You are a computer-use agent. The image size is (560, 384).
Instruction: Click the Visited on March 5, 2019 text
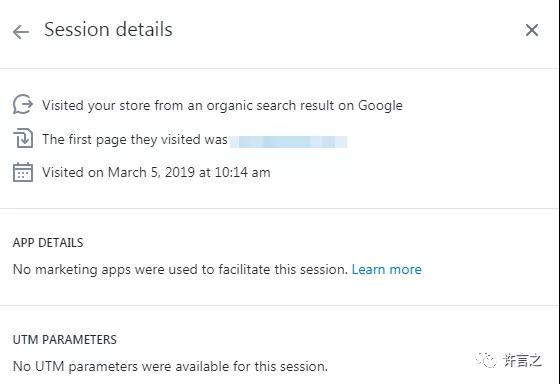(156, 173)
